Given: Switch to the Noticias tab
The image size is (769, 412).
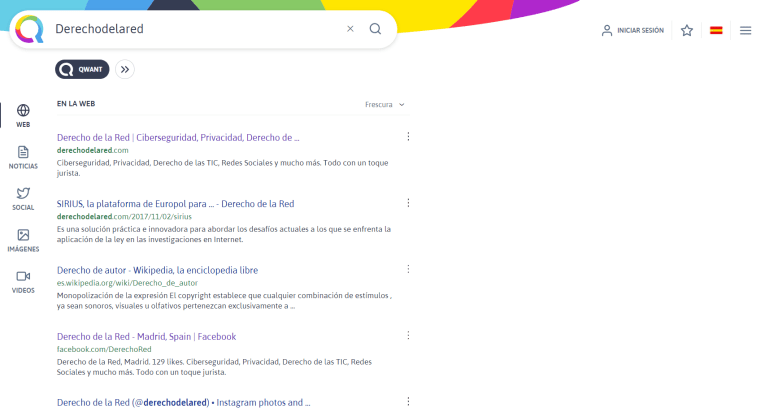Looking at the screenshot, I should pos(23,157).
